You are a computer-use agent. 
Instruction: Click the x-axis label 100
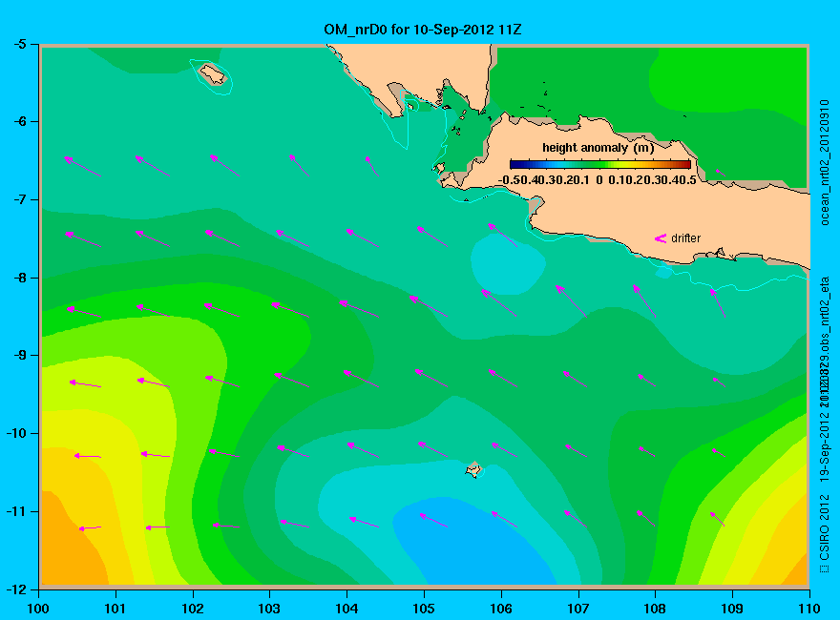[38, 609]
